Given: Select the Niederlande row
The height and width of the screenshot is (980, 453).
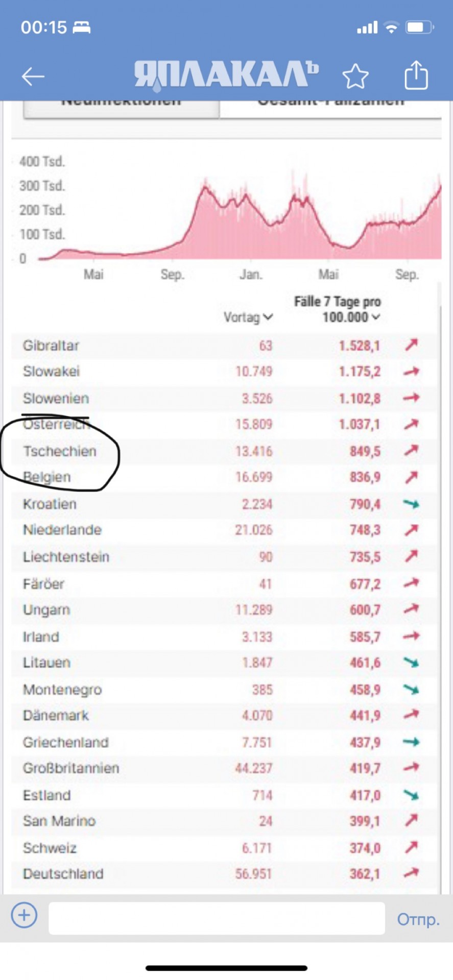Looking at the screenshot, I should [x=224, y=530].
